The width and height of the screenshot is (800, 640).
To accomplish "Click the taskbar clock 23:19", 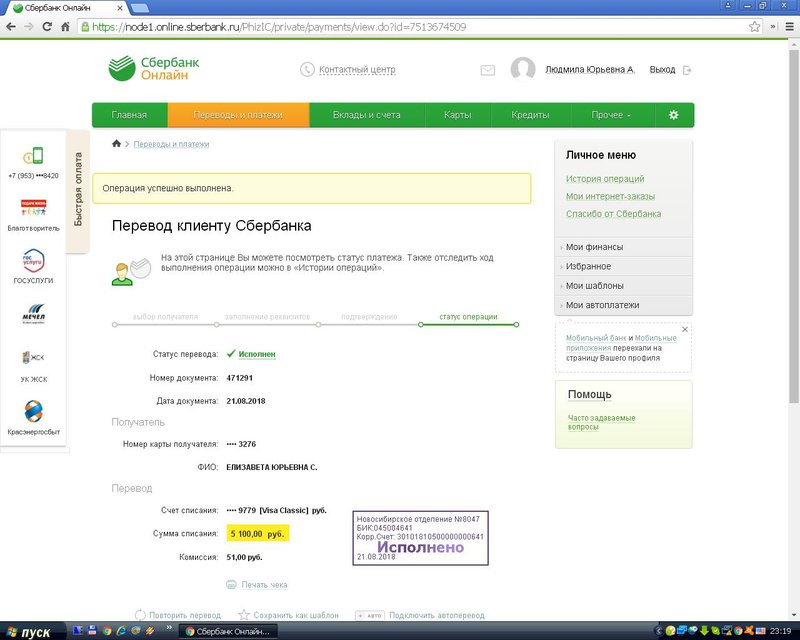I will pos(781,631).
